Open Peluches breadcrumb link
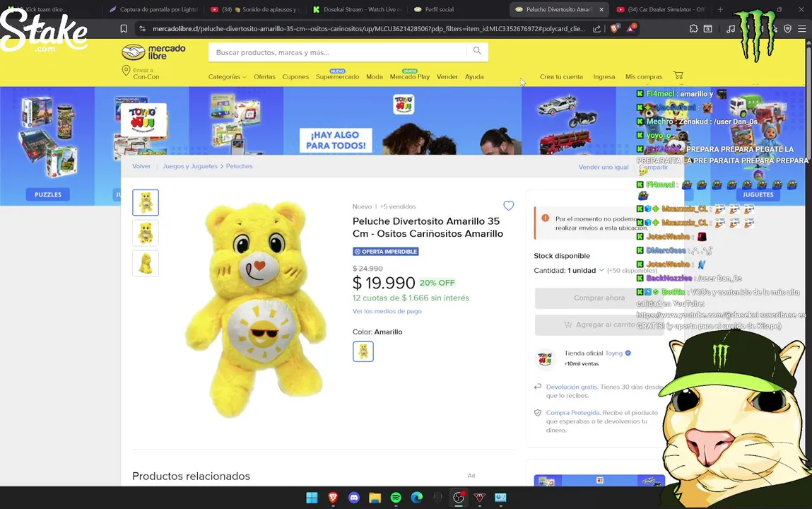 pyautogui.click(x=240, y=166)
